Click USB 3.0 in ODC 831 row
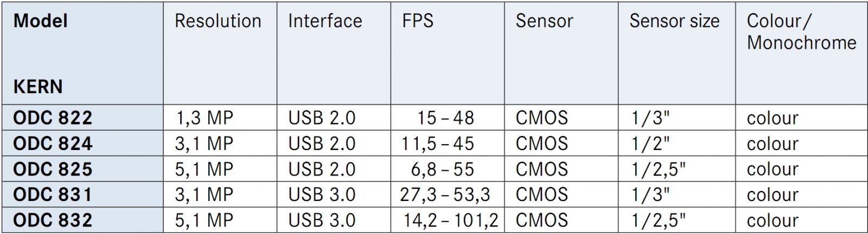Image resolution: width=868 pixels, height=234 pixels. (x=322, y=194)
